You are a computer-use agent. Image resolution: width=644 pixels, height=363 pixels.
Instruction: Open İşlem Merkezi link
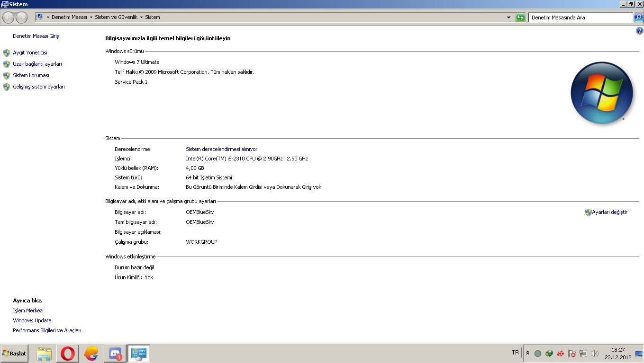click(x=28, y=310)
